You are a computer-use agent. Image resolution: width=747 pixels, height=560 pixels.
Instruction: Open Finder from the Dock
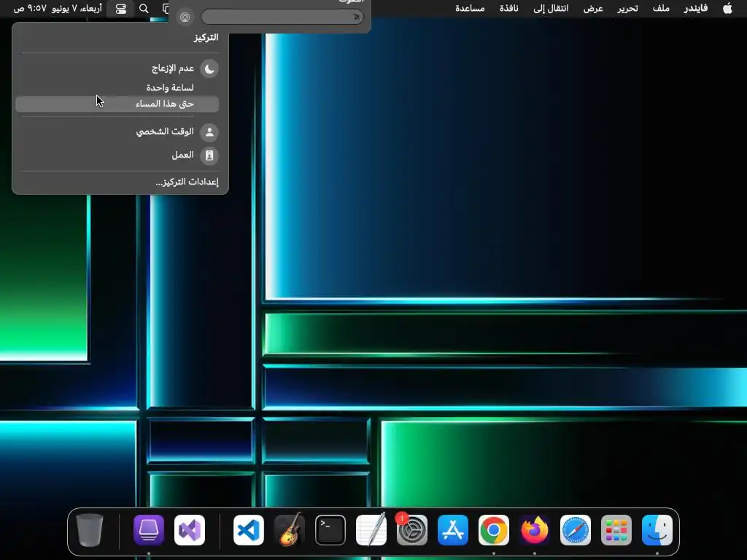[657, 530]
